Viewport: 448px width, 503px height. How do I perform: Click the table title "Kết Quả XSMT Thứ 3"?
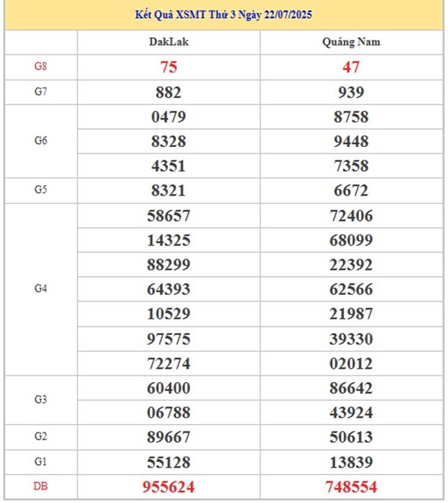(223, 15)
